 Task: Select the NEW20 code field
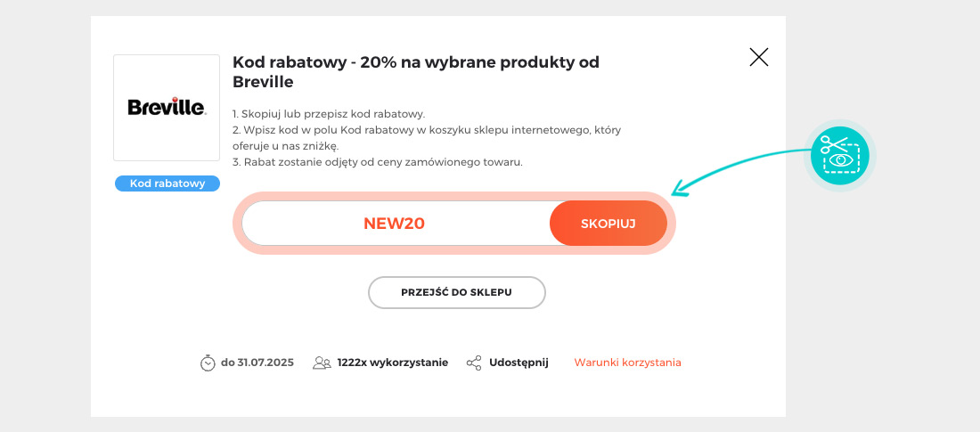point(395,223)
